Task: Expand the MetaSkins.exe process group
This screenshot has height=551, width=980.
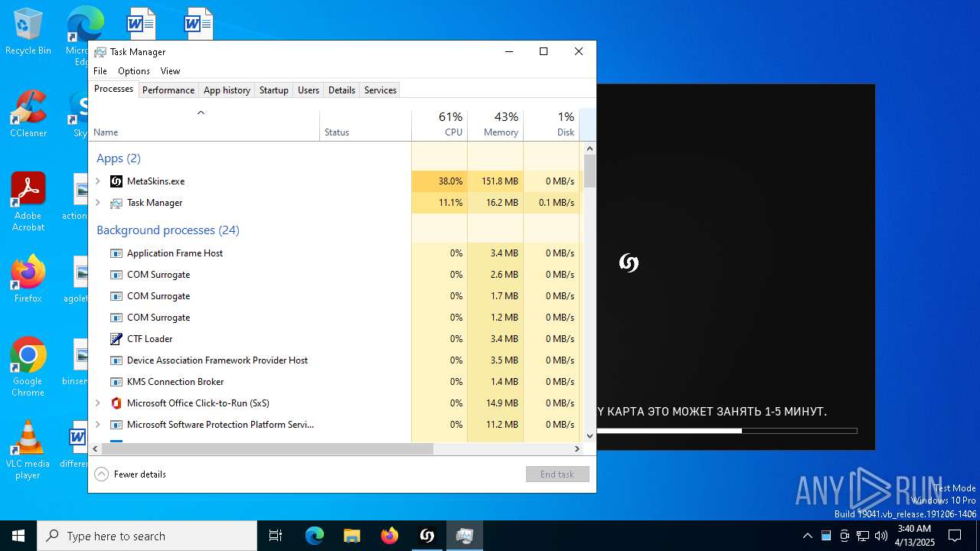Action: [x=97, y=181]
